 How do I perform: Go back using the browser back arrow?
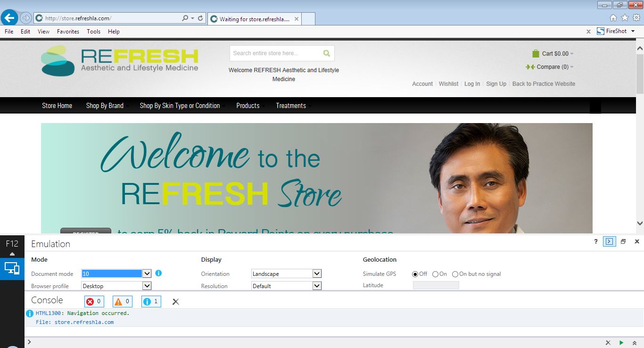pyautogui.click(x=9, y=18)
